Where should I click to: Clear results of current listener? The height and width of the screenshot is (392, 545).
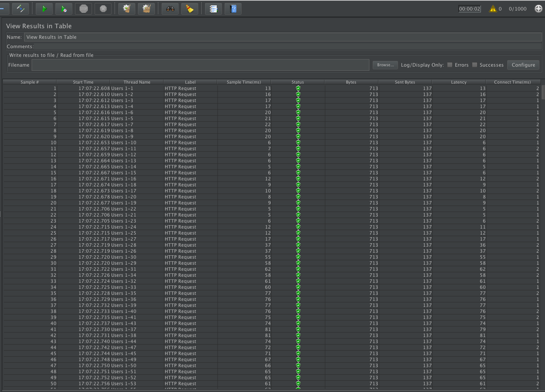[127, 8]
